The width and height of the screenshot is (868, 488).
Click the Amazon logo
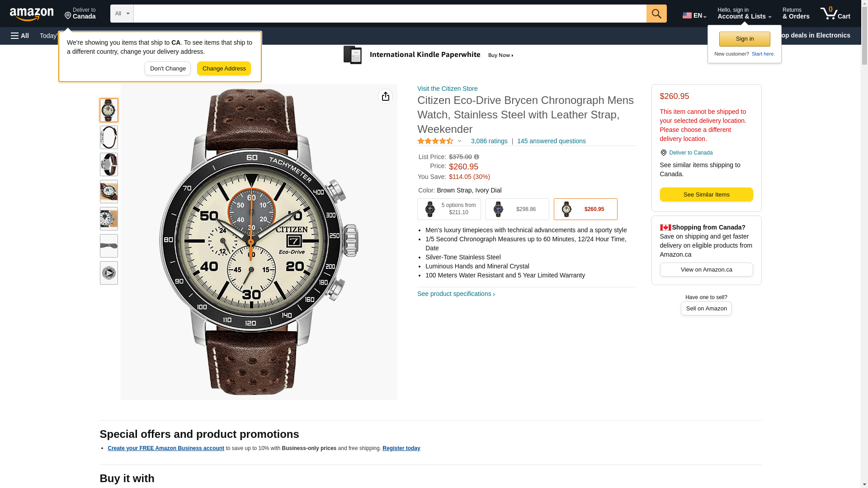tap(32, 14)
